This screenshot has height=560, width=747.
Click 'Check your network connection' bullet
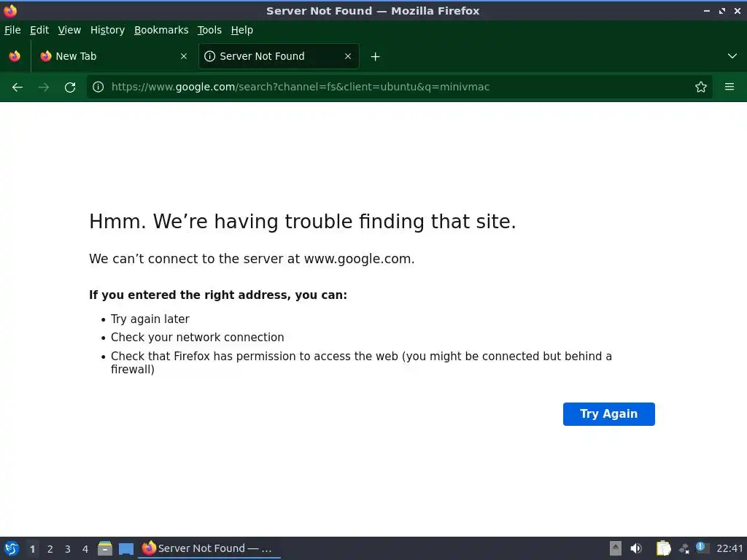click(x=197, y=337)
